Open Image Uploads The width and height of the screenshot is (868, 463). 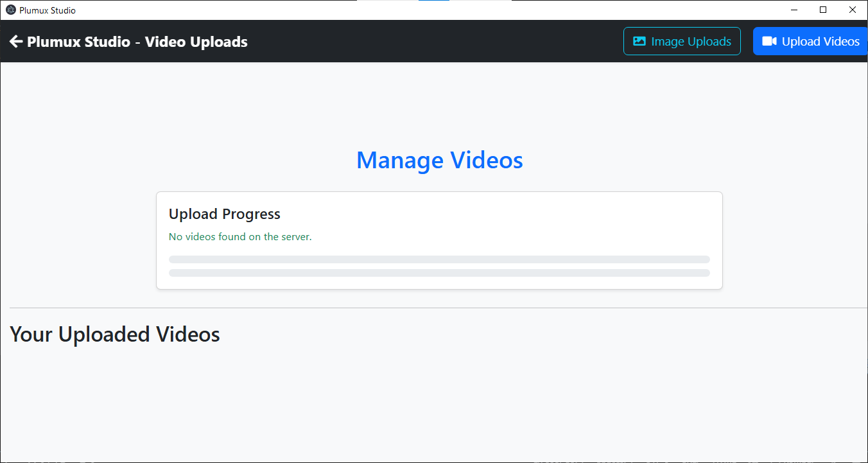click(682, 41)
